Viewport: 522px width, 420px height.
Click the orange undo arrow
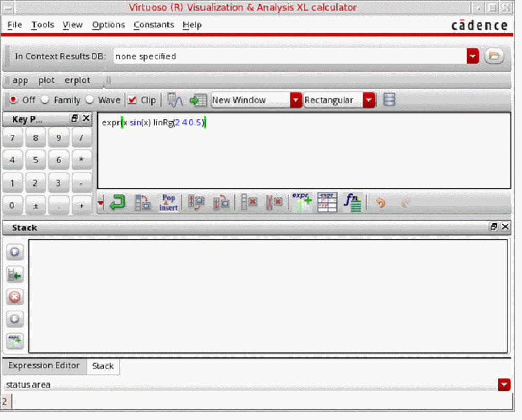(380, 203)
